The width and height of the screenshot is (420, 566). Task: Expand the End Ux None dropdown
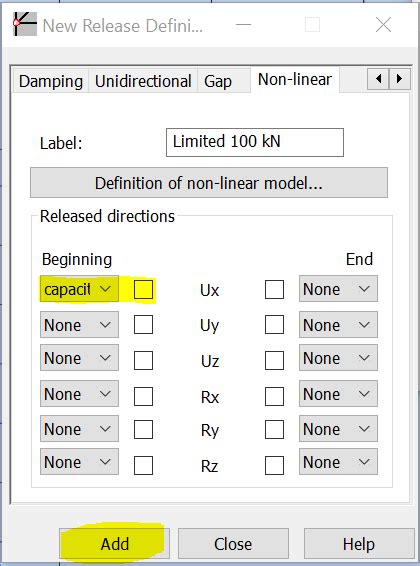[x=338, y=289]
